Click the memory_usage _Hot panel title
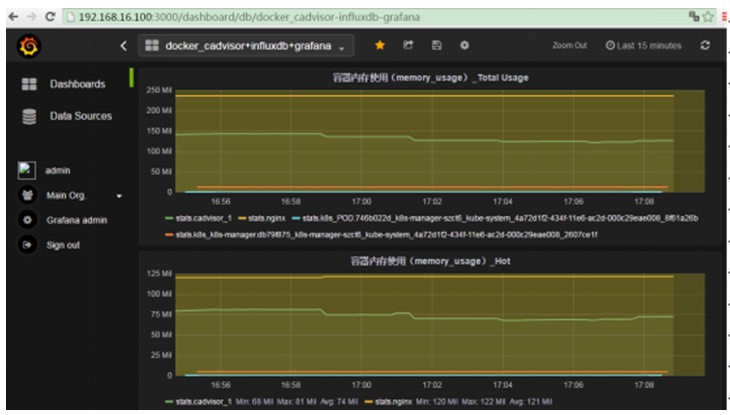The width and height of the screenshot is (730, 415). point(430,261)
